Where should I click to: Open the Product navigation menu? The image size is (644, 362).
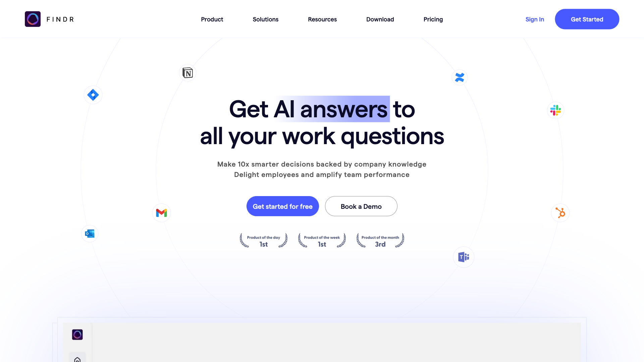click(x=212, y=18)
